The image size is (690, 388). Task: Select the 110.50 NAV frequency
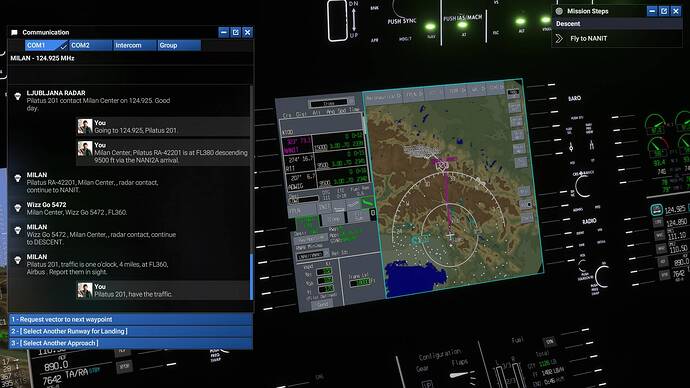(x=678, y=249)
